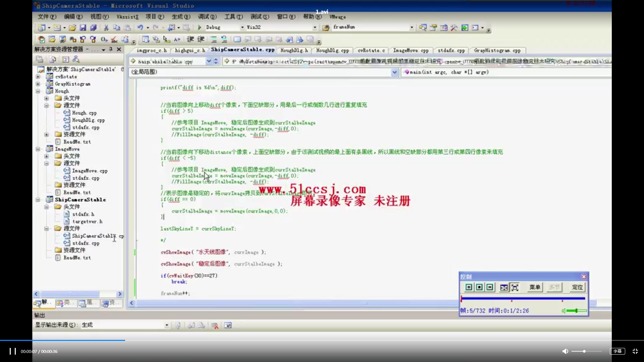Open the Debug configuration dropdown
This screenshot has height=362, width=644.
click(x=242, y=27)
